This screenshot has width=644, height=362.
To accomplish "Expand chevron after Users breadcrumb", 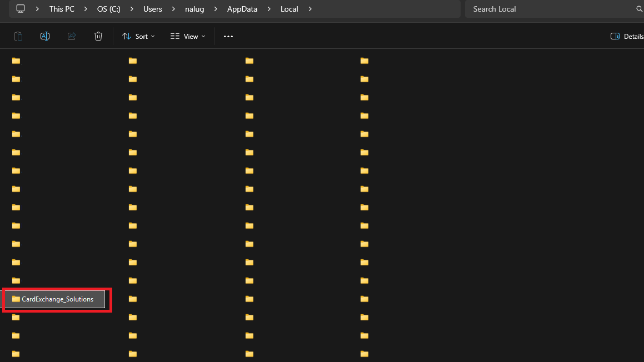I will (x=173, y=9).
